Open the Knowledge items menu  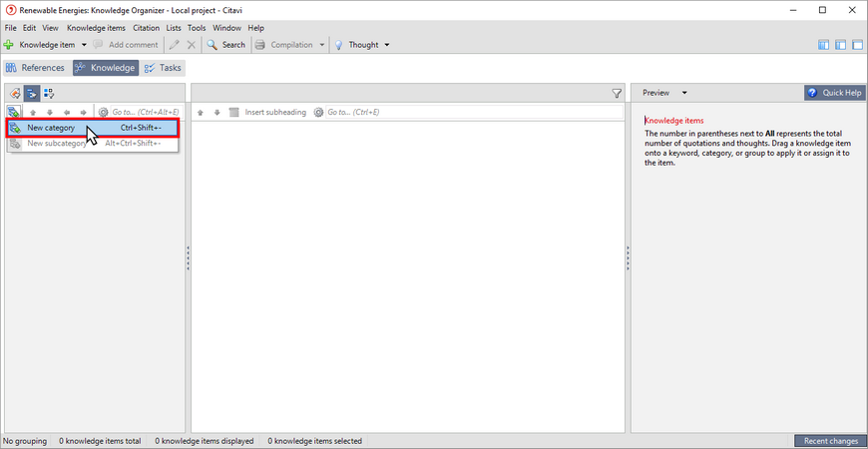tap(97, 28)
